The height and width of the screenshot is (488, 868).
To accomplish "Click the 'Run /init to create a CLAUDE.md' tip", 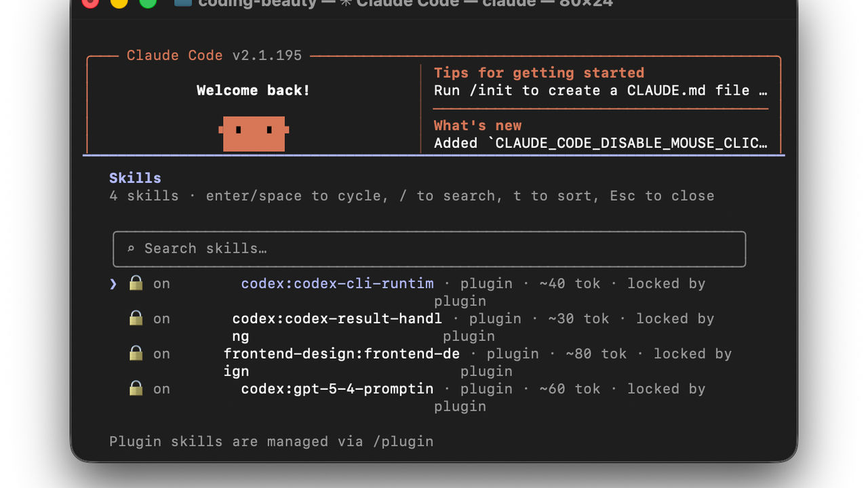I will 601,90.
